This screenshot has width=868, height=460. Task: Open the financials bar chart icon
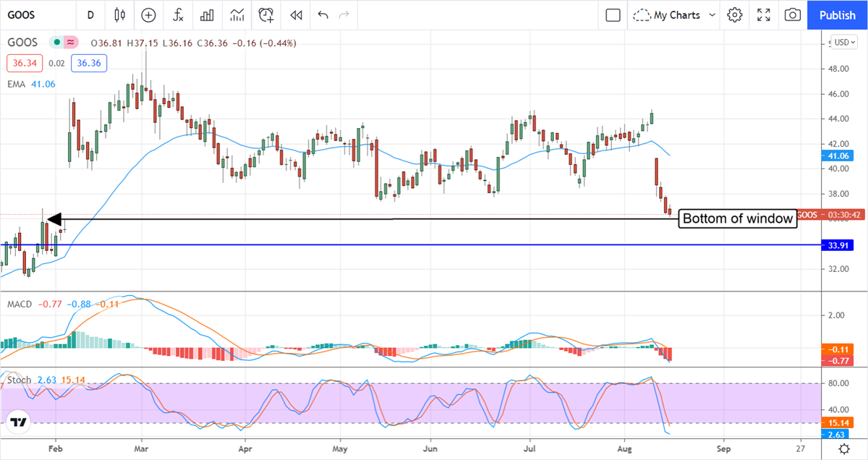click(x=207, y=14)
